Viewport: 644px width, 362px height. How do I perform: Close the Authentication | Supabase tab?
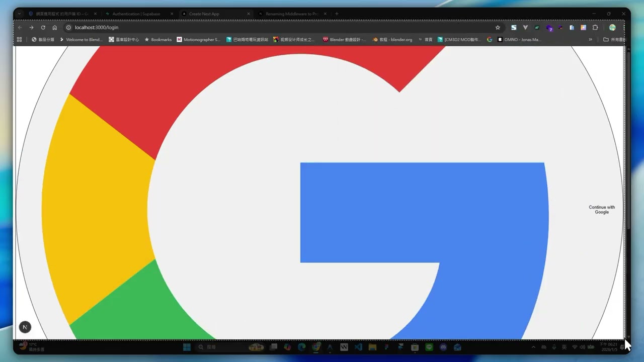[172, 14]
